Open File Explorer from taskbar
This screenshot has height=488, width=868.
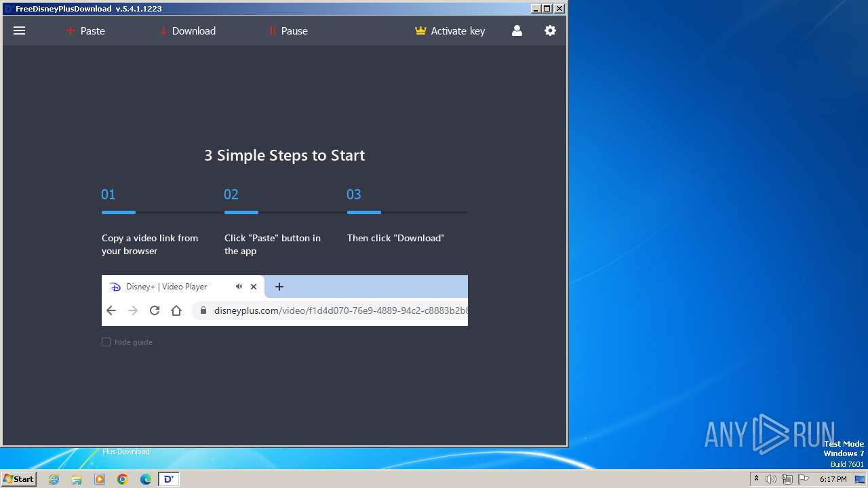(x=77, y=479)
